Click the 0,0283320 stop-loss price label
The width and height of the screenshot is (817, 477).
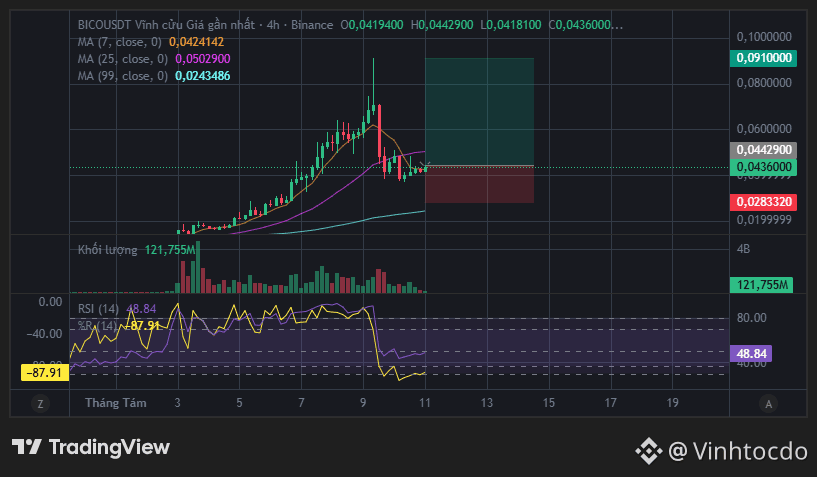(763, 202)
